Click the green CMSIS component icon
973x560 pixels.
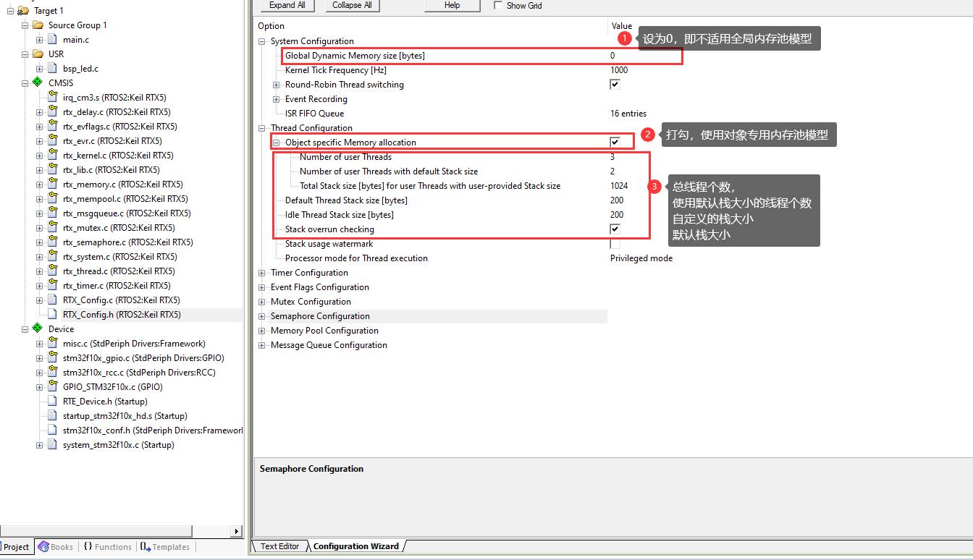(38, 82)
